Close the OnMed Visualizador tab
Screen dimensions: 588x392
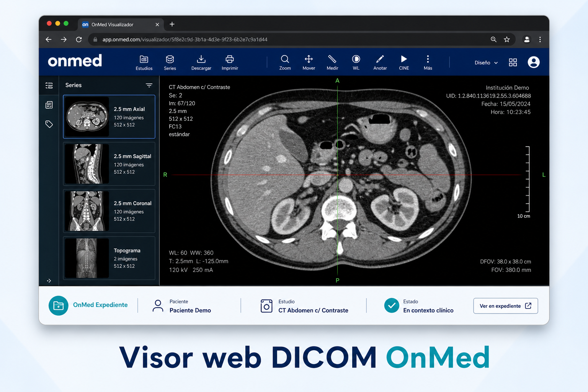click(157, 24)
